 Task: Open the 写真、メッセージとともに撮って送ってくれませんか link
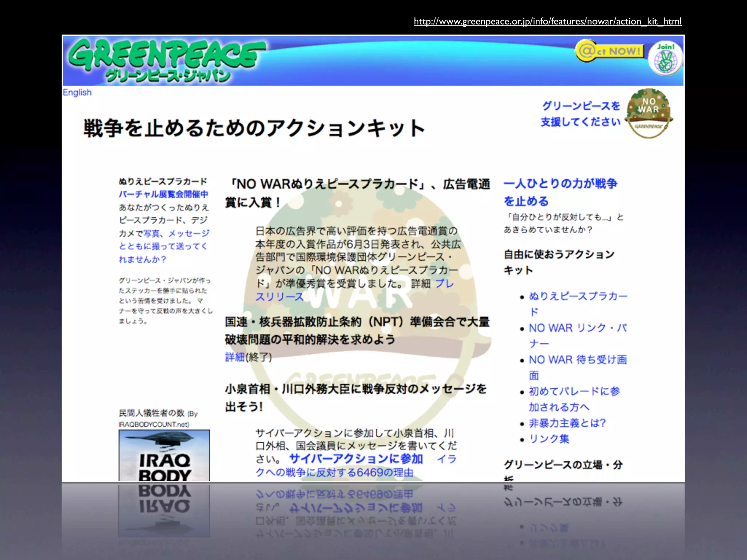click(x=164, y=246)
